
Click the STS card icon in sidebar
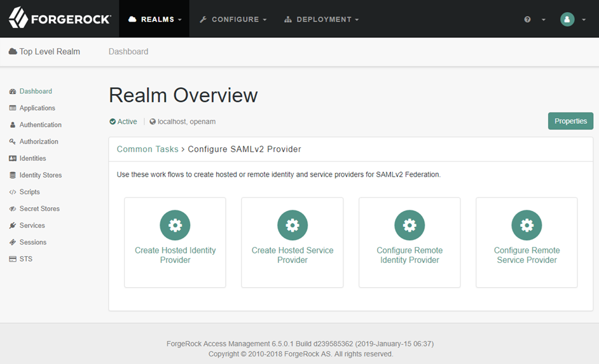[13, 259]
